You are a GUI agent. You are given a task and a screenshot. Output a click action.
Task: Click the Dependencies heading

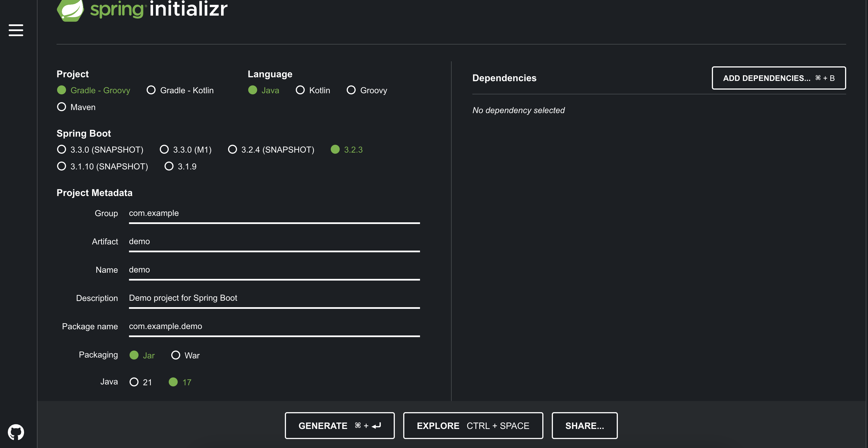point(505,78)
